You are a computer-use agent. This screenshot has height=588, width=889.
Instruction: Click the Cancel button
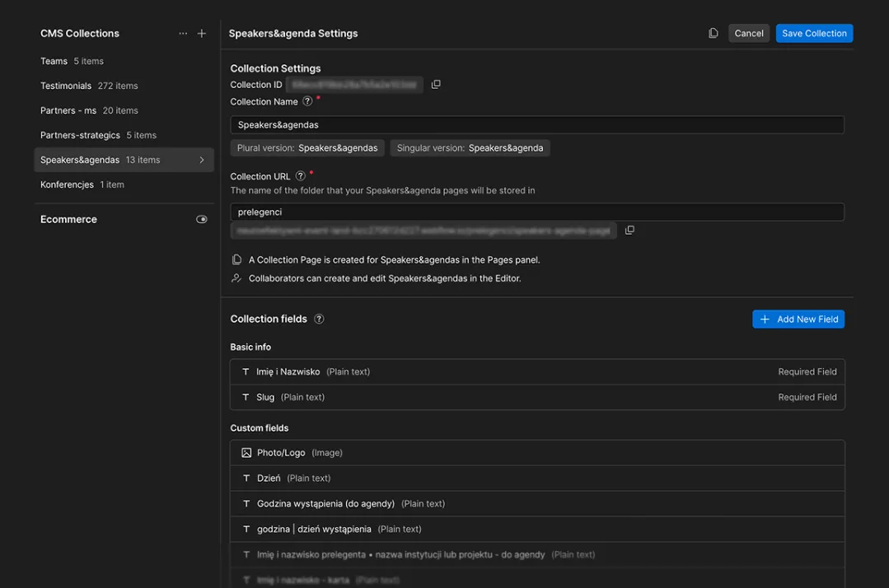tap(748, 34)
